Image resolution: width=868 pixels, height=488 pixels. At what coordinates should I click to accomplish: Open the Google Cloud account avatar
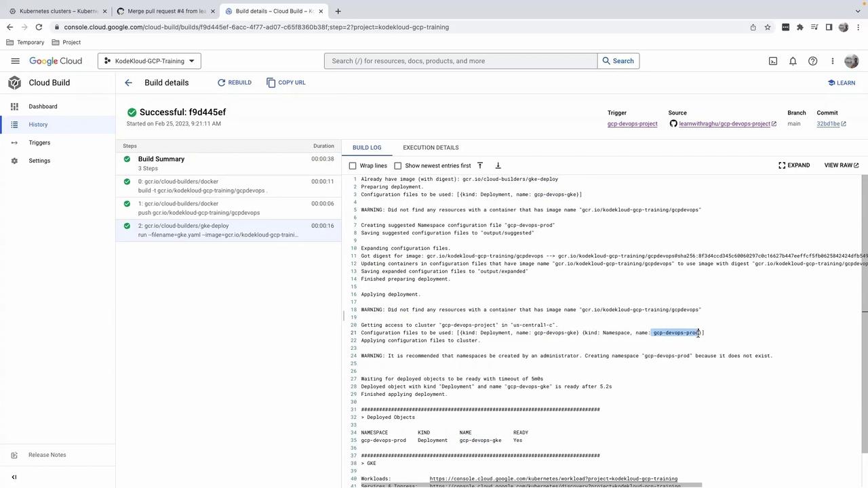click(852, 61)
